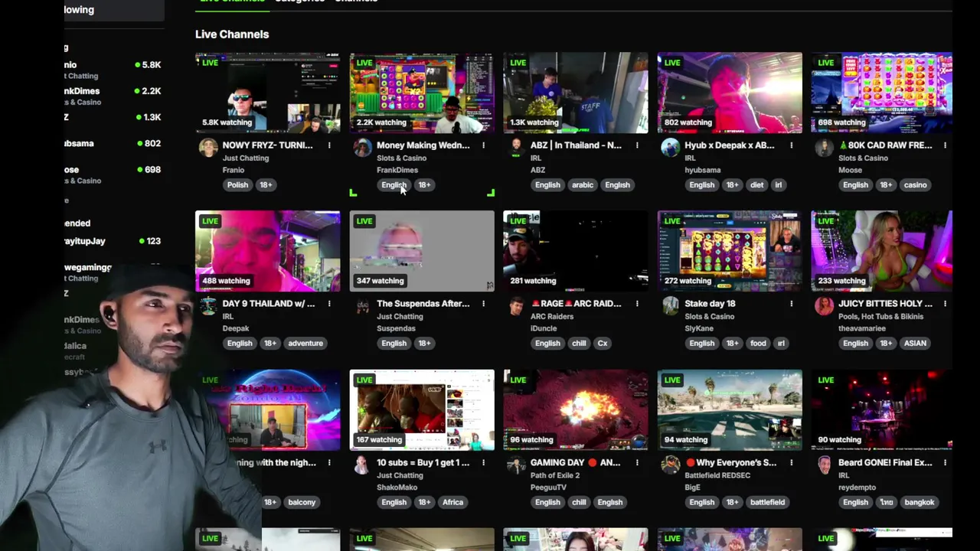Select the arabic tag on ABZ stream

(583, 184)
